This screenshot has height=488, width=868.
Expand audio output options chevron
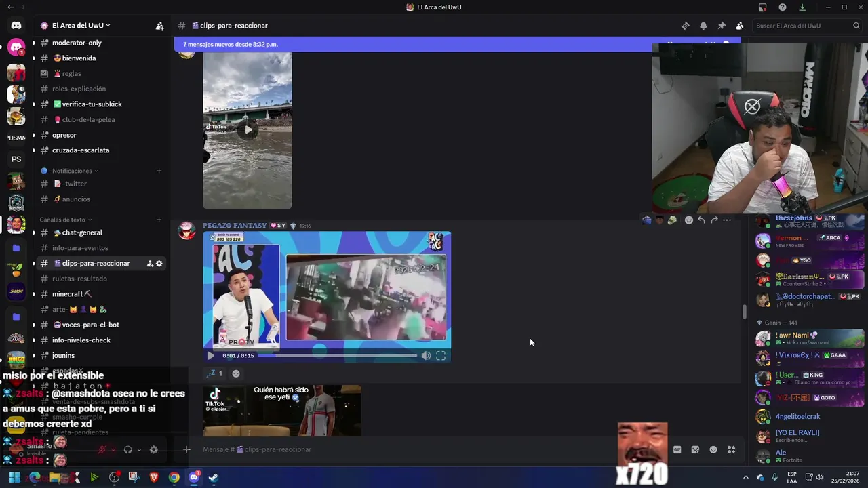pyautogui.click(x=139, y=449)
